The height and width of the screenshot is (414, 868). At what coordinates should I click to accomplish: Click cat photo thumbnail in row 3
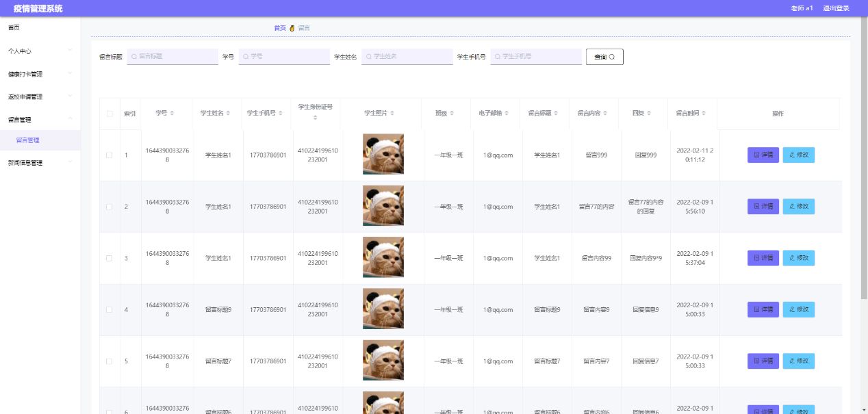pyautogui.click(x=383, y=257)
